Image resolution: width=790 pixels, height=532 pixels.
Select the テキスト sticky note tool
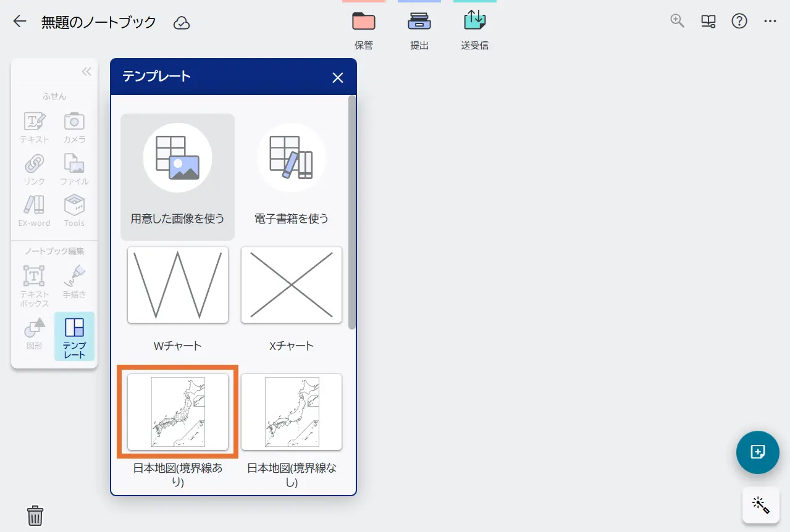(x=34, y=127)
